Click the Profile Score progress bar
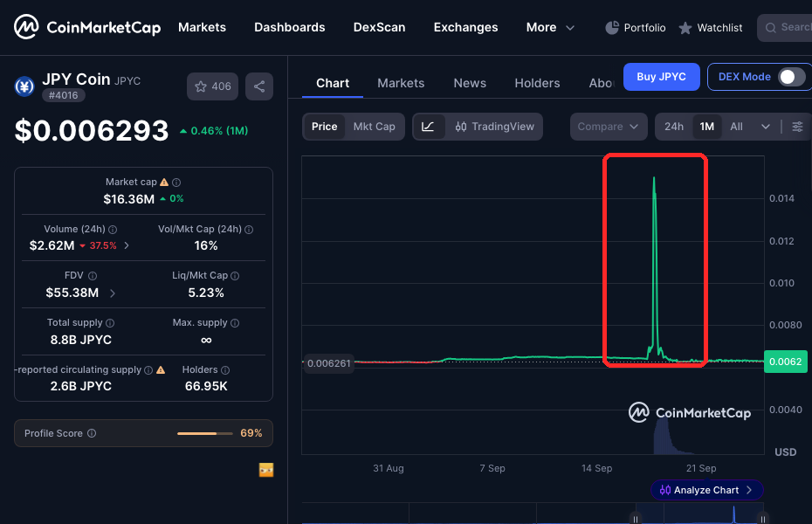 205,433
